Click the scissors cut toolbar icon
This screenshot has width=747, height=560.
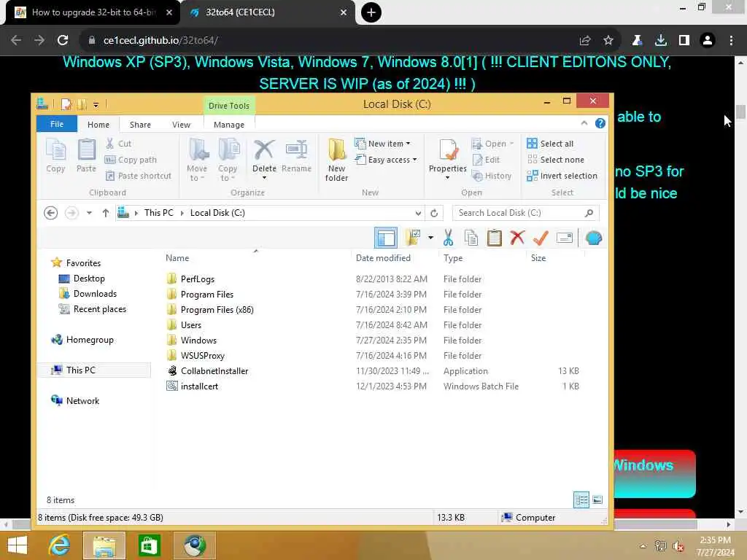pyautogui.click(x=448, y=238)
